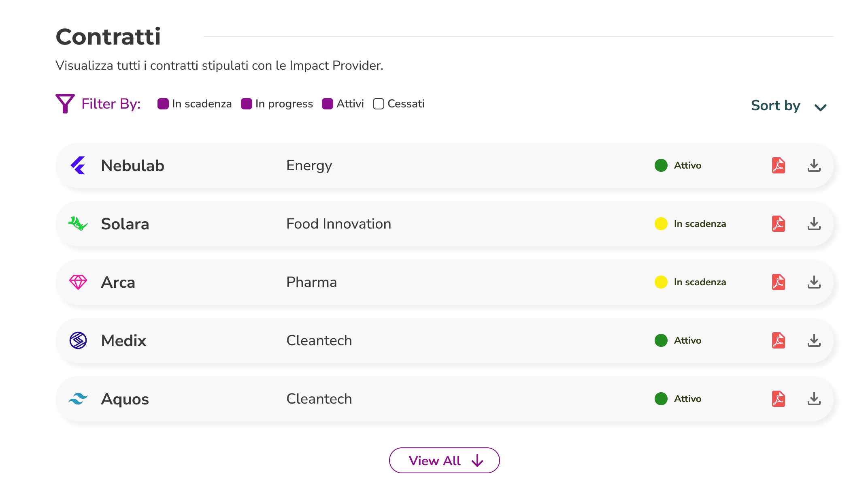868x496 pixels.
Task: Download the Aquos contract
Action: click(x=814, y=399)
